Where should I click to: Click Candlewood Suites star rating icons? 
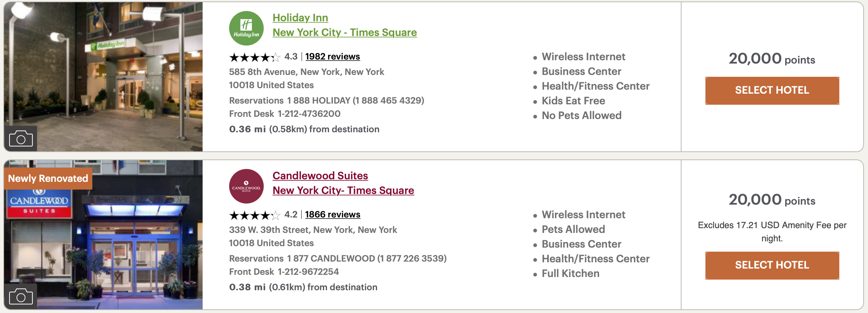pos(255,215)
